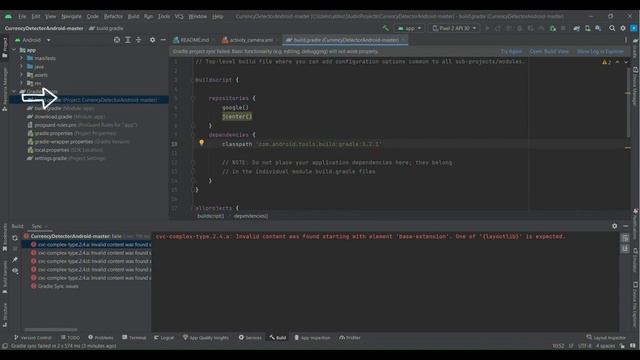Open the Refactor menu
The height and width of the screenshot is (360, 640).
(113, 16)
